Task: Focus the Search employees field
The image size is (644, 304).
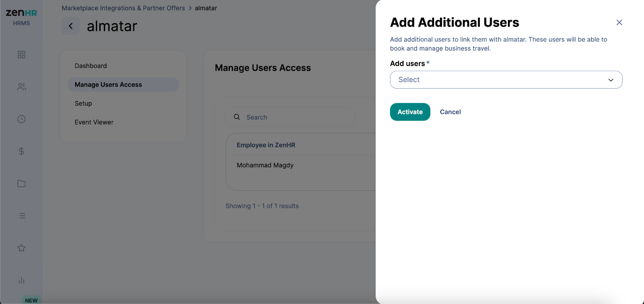Action: tap(290, 117)
